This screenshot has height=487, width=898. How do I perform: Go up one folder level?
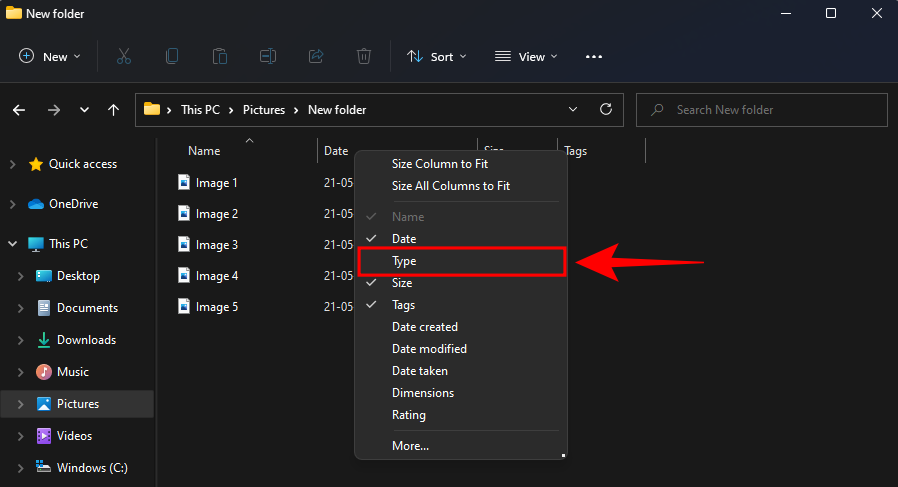[114, 110]
